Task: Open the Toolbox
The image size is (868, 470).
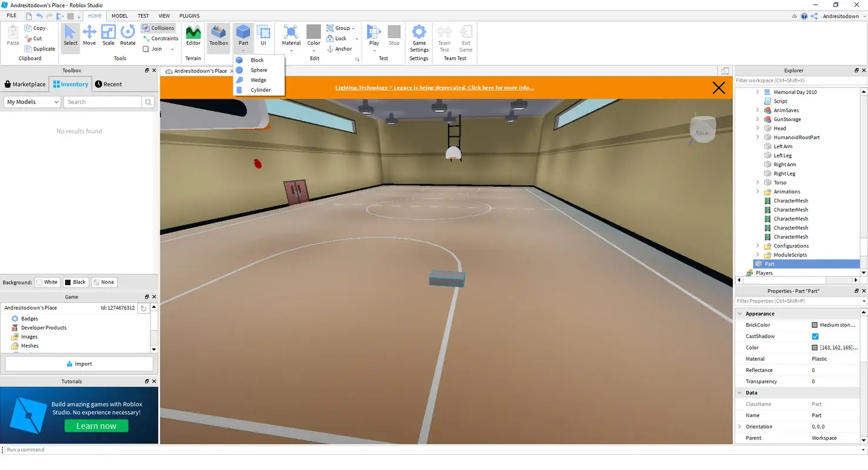Action: tap(218, 36)
